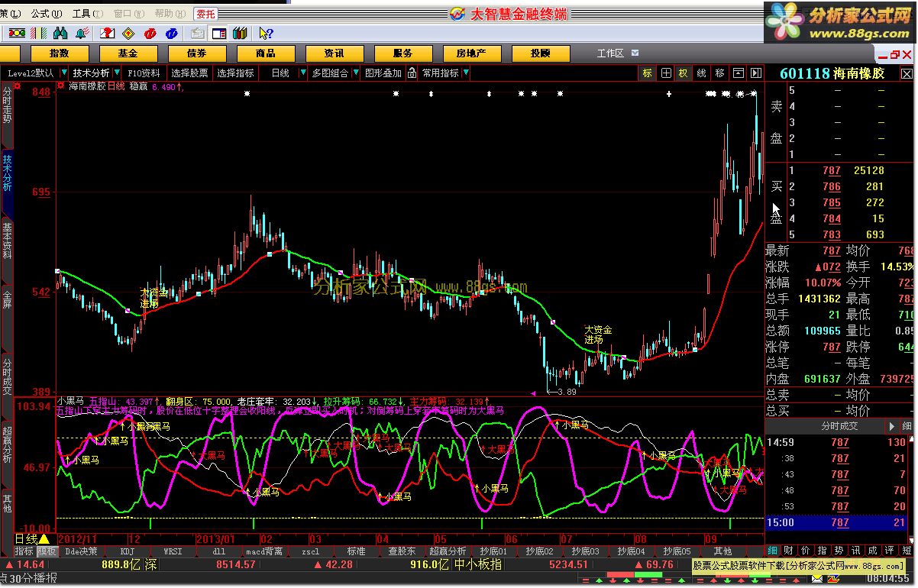The image size is (918, 588).
Task: Click the alarm bell alert icon
Action: 82,33
